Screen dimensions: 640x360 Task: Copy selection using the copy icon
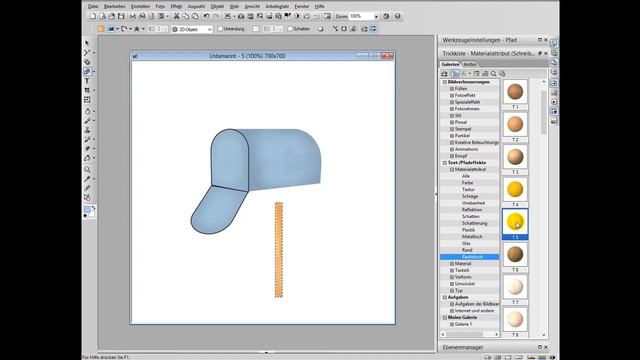186,16
